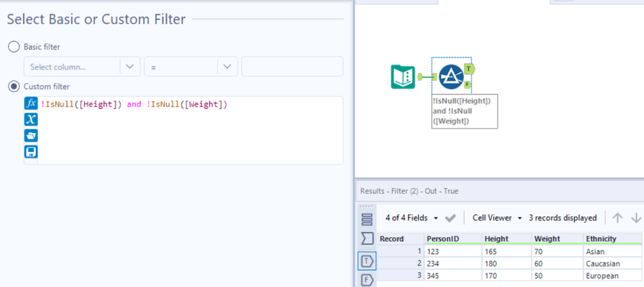This screenshot has width=644, height=287.
Task: Select the cell with PersonID 345
Action: (x=452, y=275)
